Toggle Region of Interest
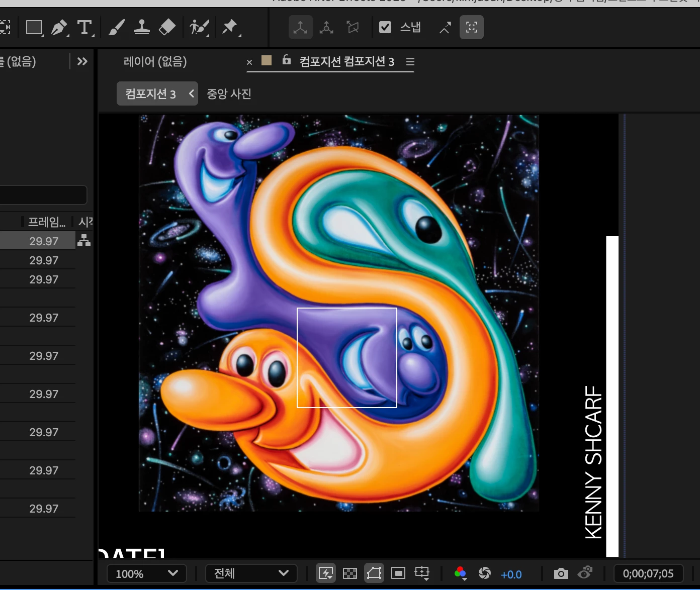This screenshot has height=590, width=700. pos(398,573)
